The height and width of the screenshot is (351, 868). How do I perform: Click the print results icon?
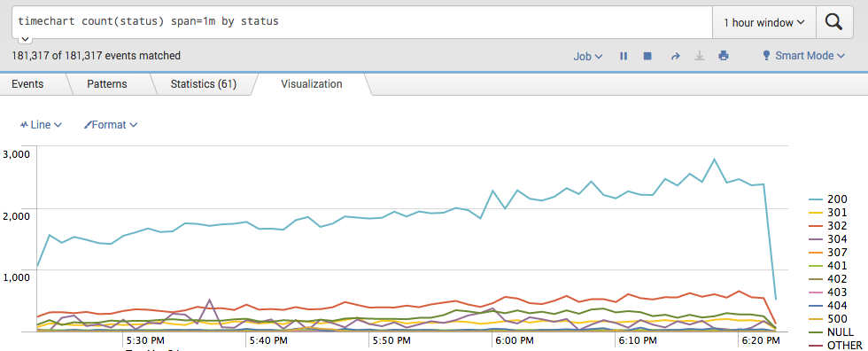[x=723, y=56]
